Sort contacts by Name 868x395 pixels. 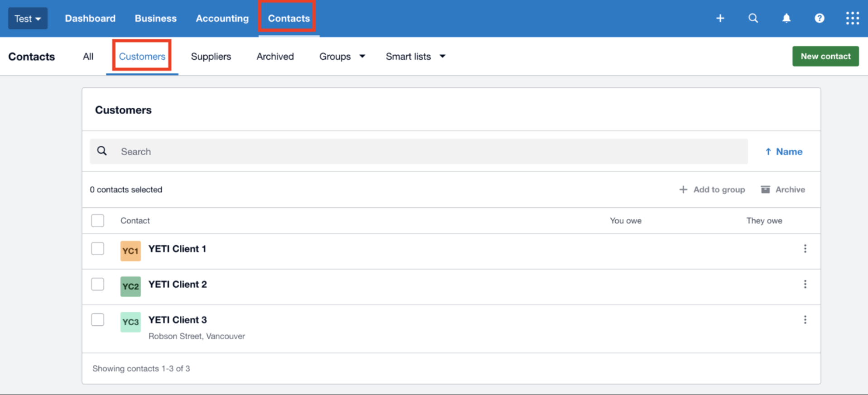(x=783, y=152)
